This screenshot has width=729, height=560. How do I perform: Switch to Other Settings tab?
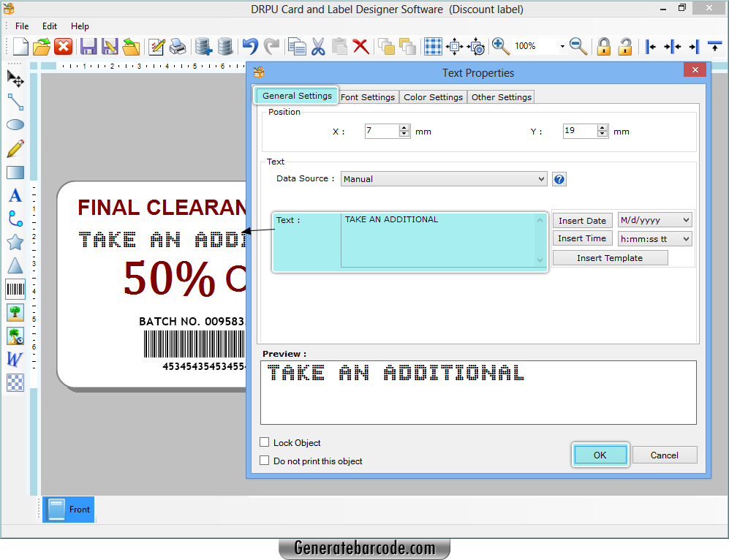501,97
